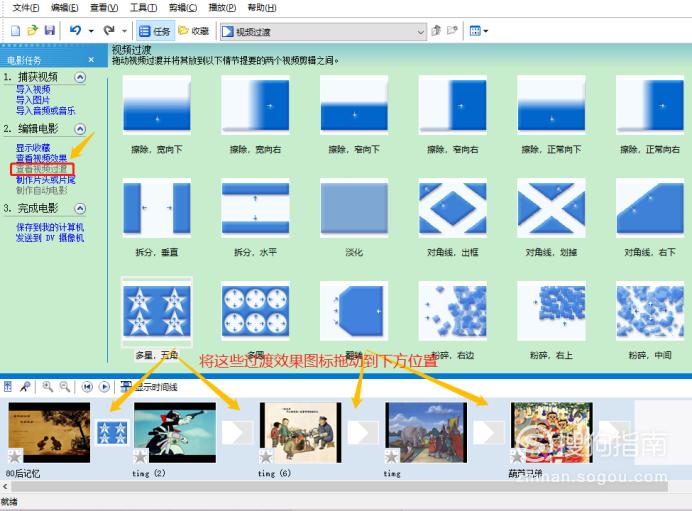Screen dimensions: 692x511
Task: Click the zoom in magnifier icon
Action: (48, 387)
